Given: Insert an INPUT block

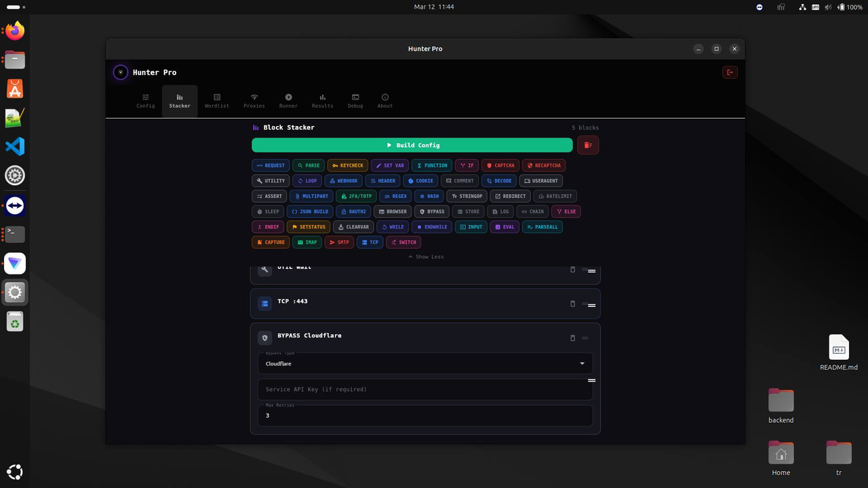Looking at the screenshot, I should tap(471, 227).
